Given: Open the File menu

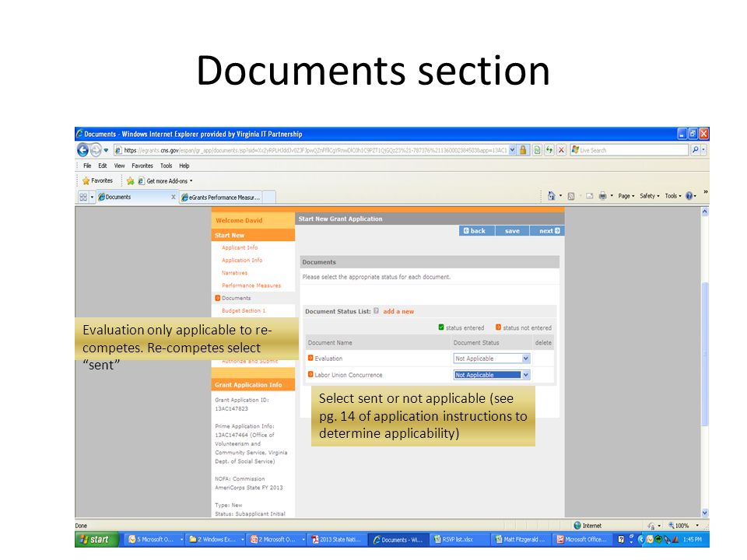Looking at the screenshot, I should click(87, 166).
